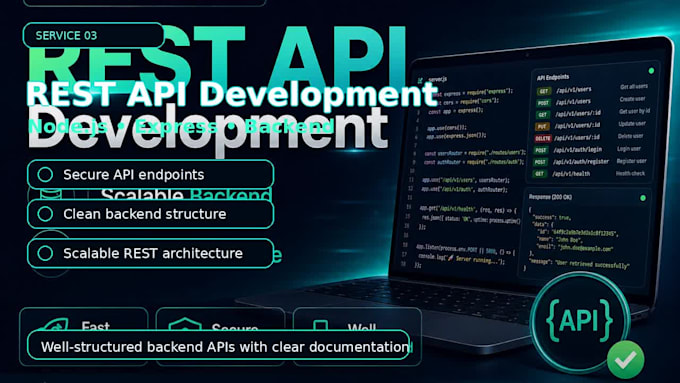Click the POST badge on Login user row
Viewport: 680px width, 383px height.
(x=540, y=150)
